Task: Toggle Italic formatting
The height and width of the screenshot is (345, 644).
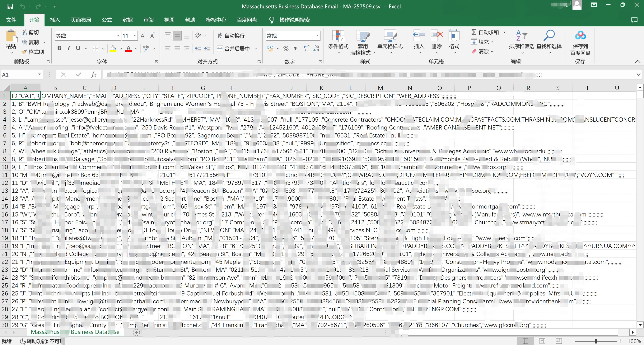Action: pos(68,49)
